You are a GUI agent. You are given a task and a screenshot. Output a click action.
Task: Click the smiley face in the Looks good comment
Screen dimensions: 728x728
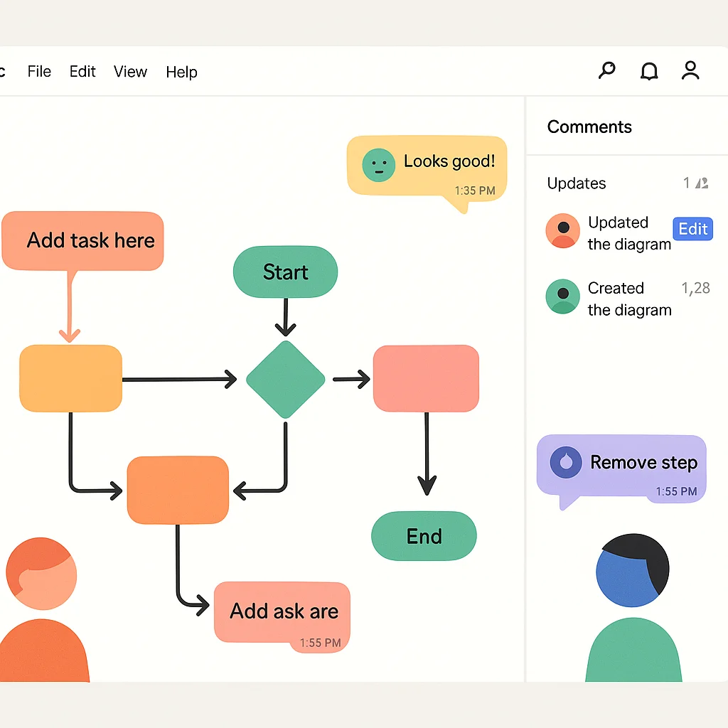pyautogui.click(x=378, y=164)
